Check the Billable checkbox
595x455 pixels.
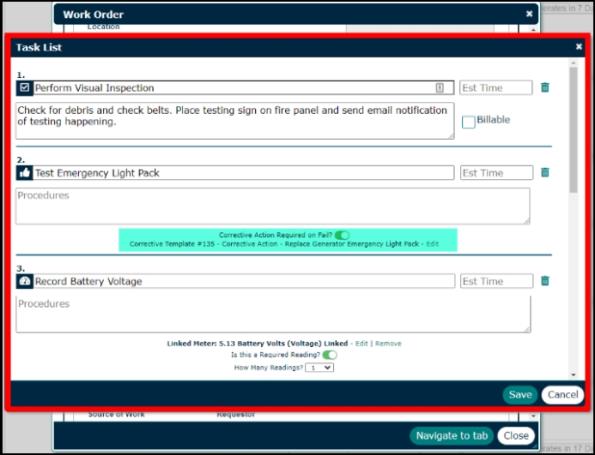point(468,122)
